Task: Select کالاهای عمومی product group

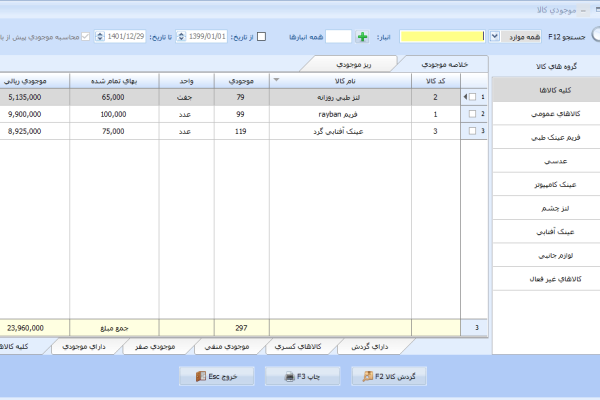Action: (x=546, y=114)
